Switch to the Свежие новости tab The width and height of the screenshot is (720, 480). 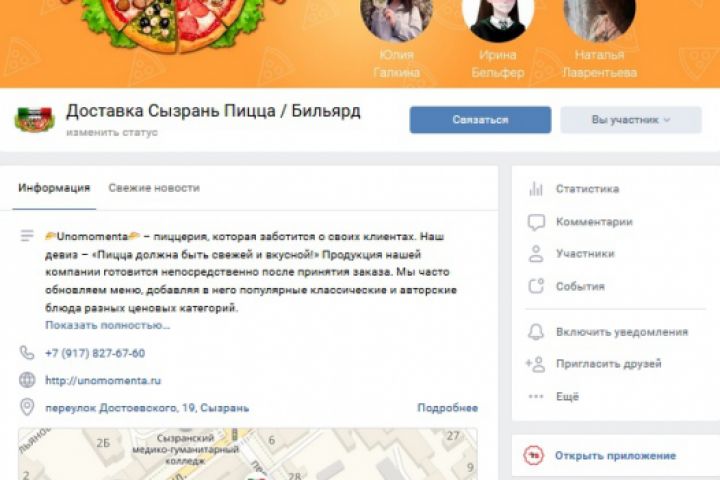[154, 188]
